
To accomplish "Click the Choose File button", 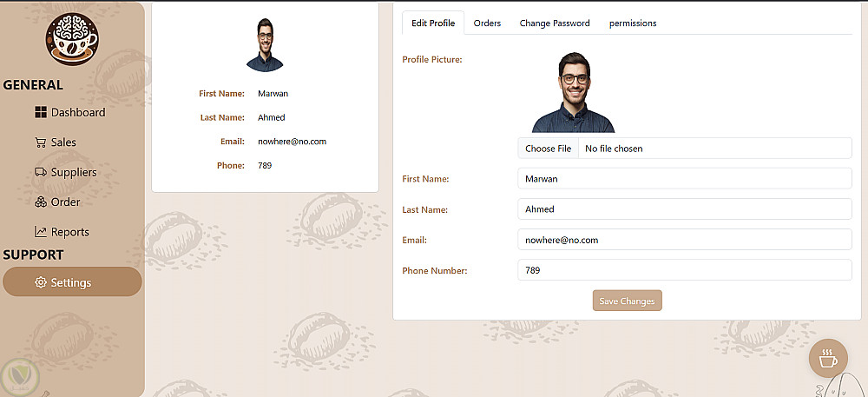I will tap(548, 149).
